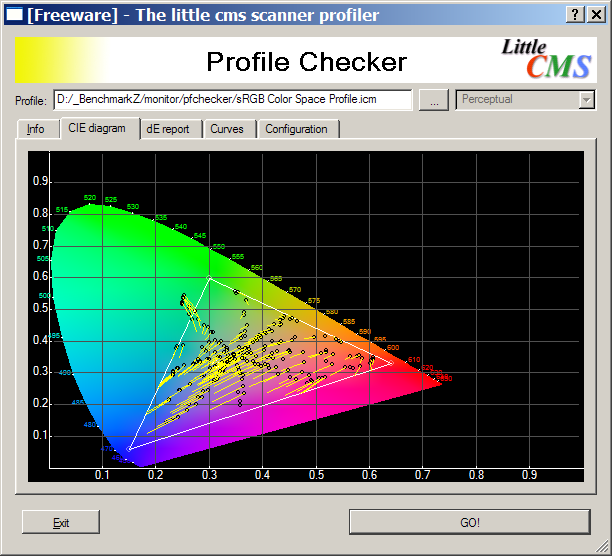The height and width of the screenshot is (556, 612).
Task: Click the GO! button
Action: pyautogui.click(x=470, y=522)
